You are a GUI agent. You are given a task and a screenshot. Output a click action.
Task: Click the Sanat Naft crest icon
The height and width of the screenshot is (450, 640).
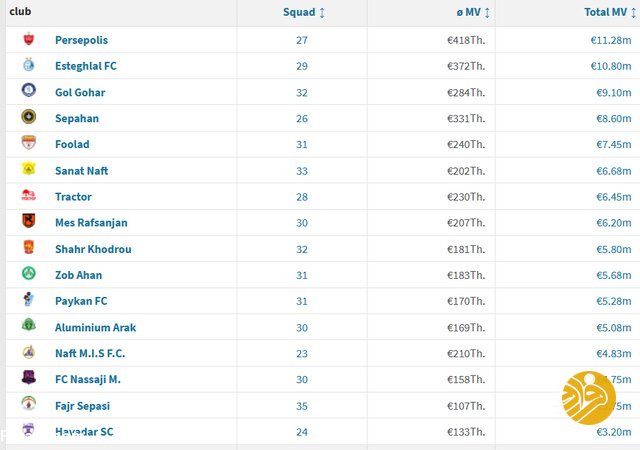pyautogui.click(x=28, y=170)
